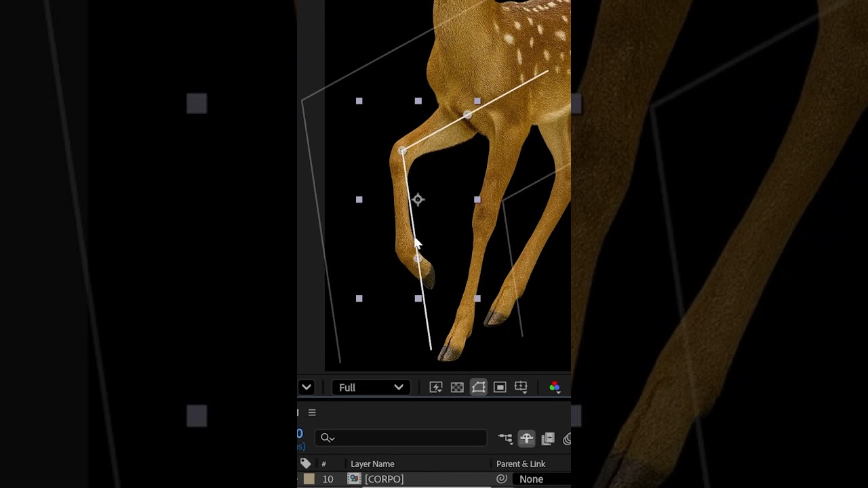Open the timeline panel hamburger menu
Screen dimensions: 868x488
click(x=312, y=412)
